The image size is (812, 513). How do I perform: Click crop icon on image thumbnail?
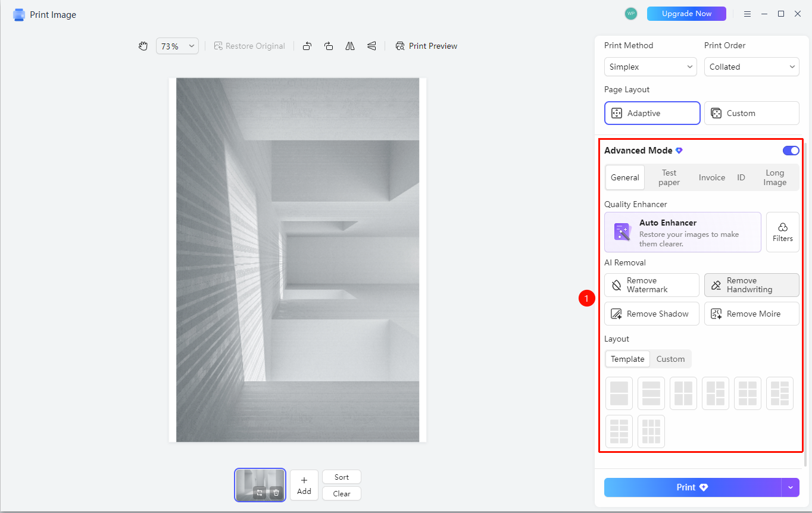tap(260, 493)
